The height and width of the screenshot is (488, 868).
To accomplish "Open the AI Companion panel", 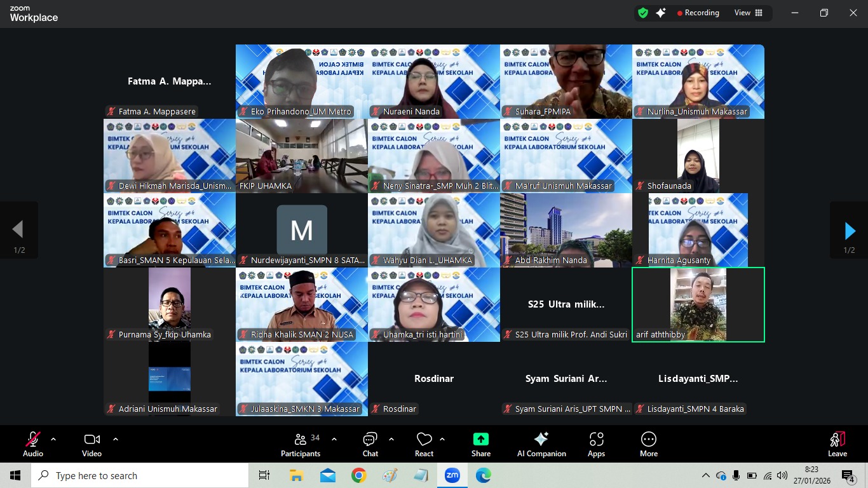I will point(541,444).
